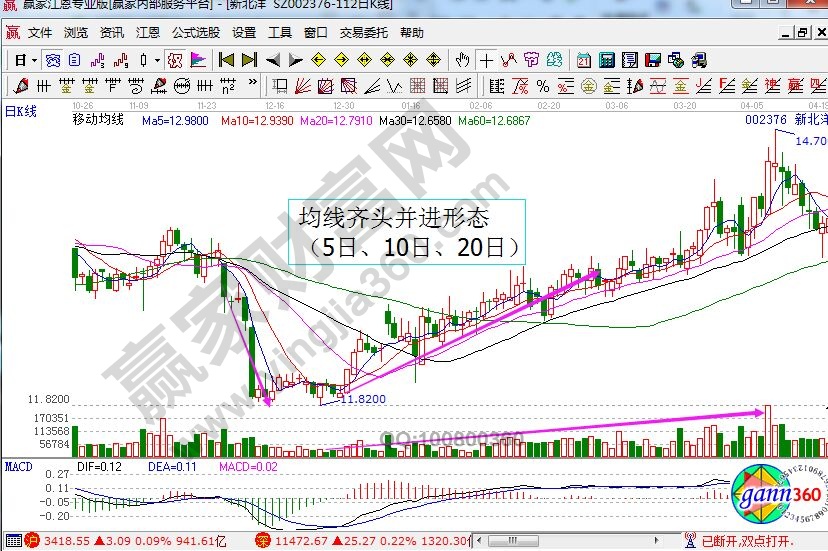Viewport: 828px width, 551px height.
Task: Click the black left-pointing triangle icon
Action: [272, 60]
